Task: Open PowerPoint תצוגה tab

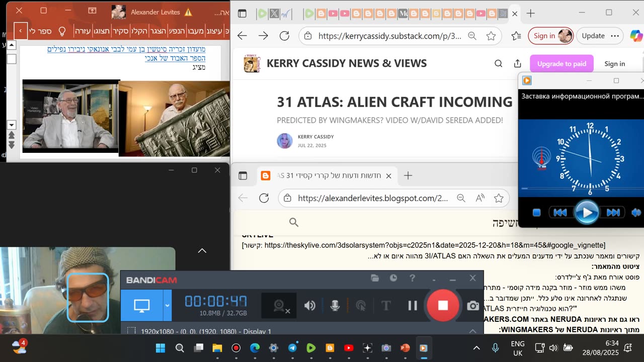Action: pyautogui.click(x=102, y=31)
